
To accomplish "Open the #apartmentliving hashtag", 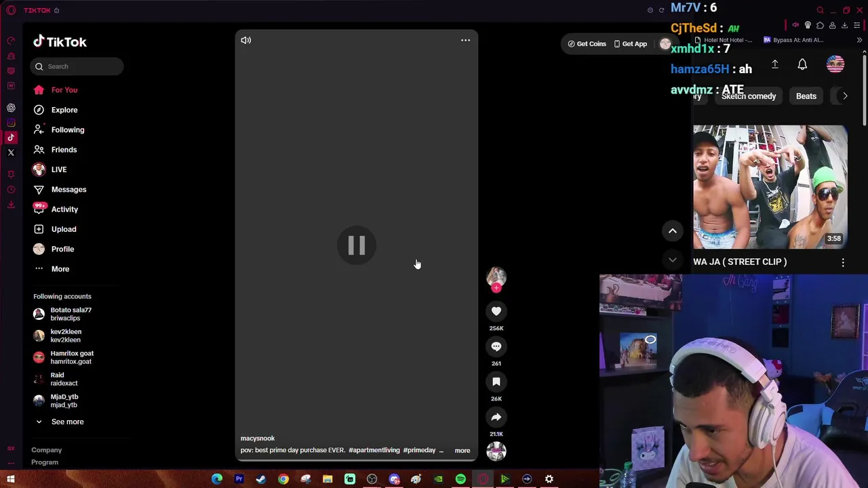I will pos(374,450).
